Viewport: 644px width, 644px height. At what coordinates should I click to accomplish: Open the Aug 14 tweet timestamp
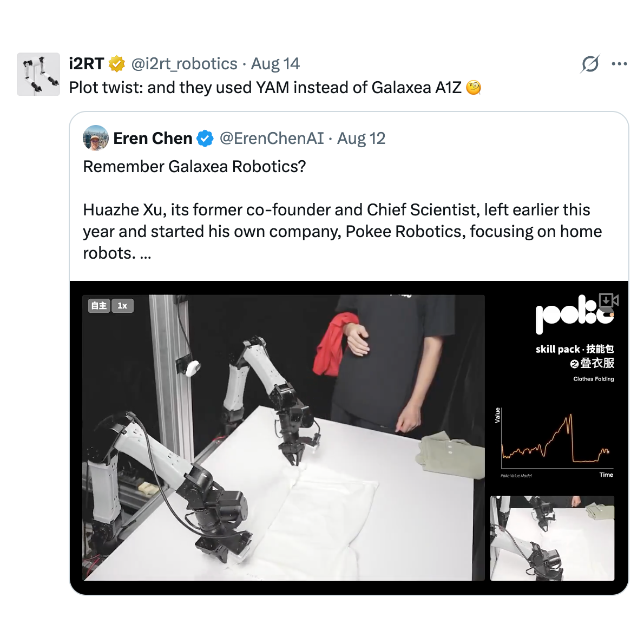coord(275,64)
